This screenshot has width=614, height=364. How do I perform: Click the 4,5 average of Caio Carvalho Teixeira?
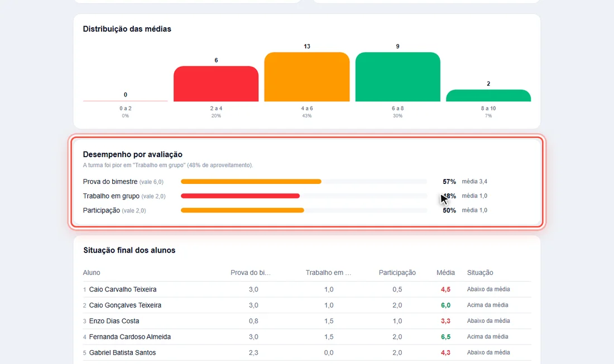[445, 289]
